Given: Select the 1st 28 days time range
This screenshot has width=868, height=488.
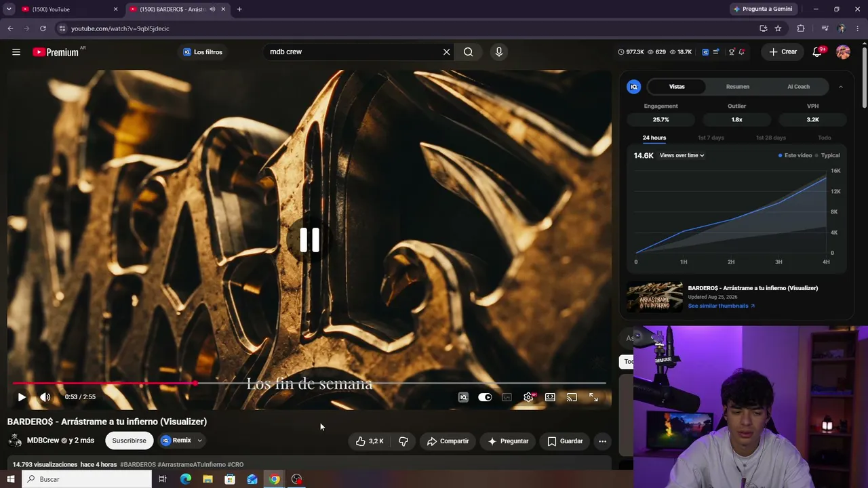Looking at the screenshot, I should pos(771,138).
